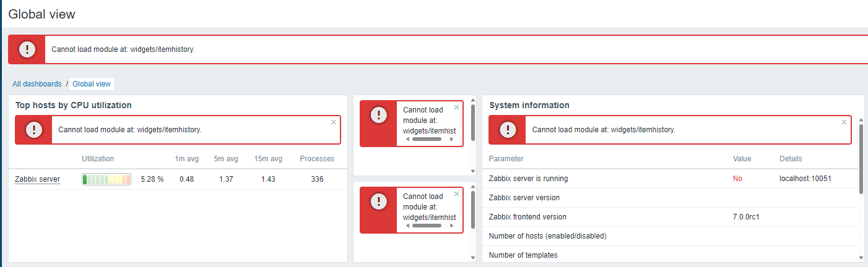Open the Zabbix server host link
Image resolution: width=868 pixels, height=267 pixels.
click(x=37, y=179)
